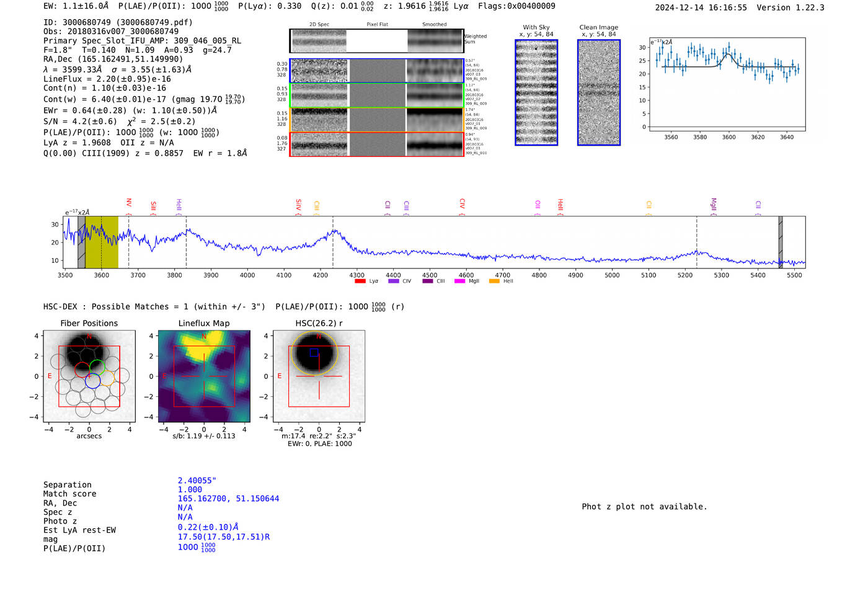Click the magenta MgII legend swatch
Screen dimensions: 868x591
tap(459, 282)
